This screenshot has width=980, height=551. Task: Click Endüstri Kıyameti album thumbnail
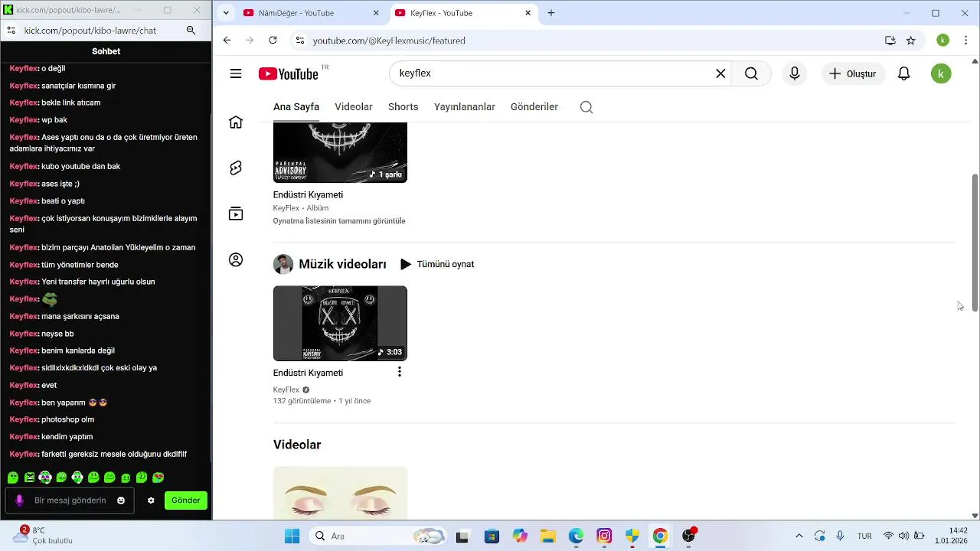pyautogui.click(x=340, y=152)
